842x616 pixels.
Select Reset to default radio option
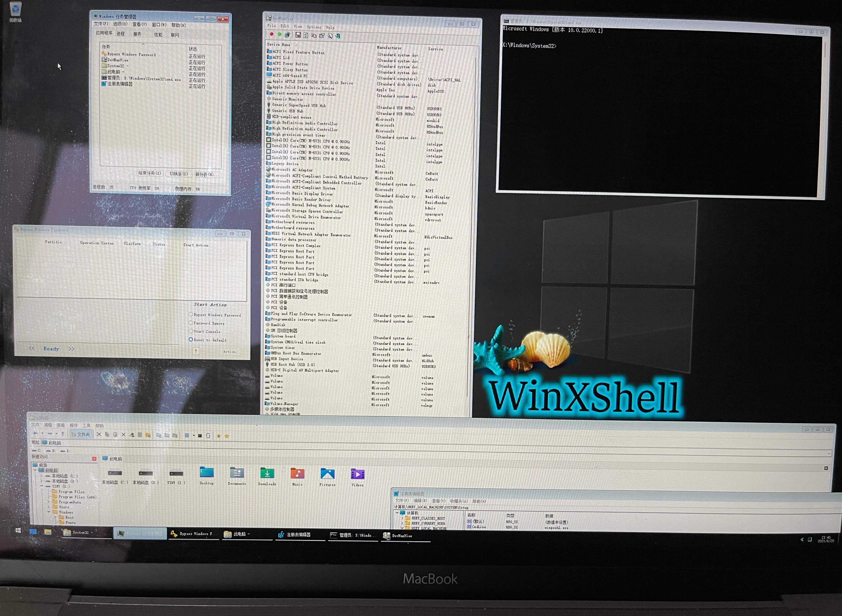tap(208, 340)
